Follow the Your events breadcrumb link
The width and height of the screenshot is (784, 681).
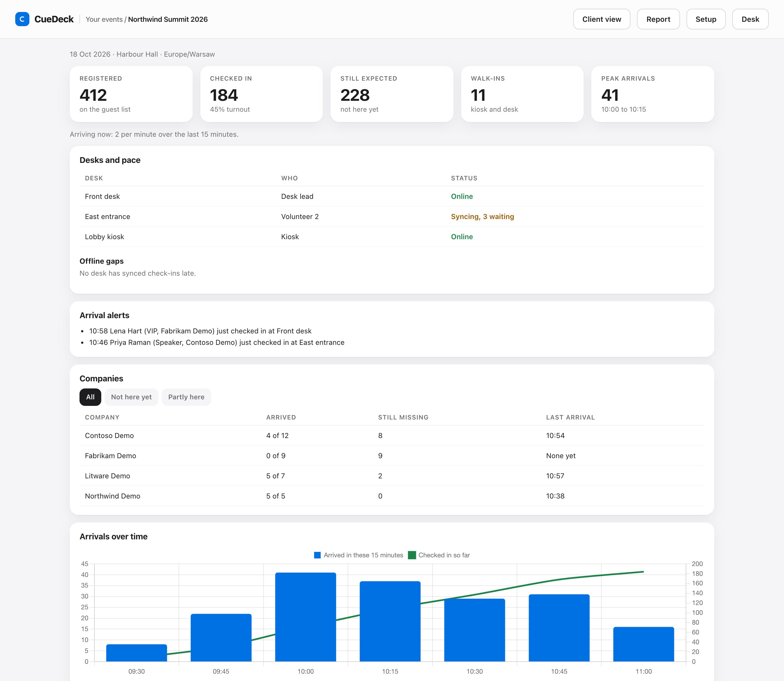[104, 19]
